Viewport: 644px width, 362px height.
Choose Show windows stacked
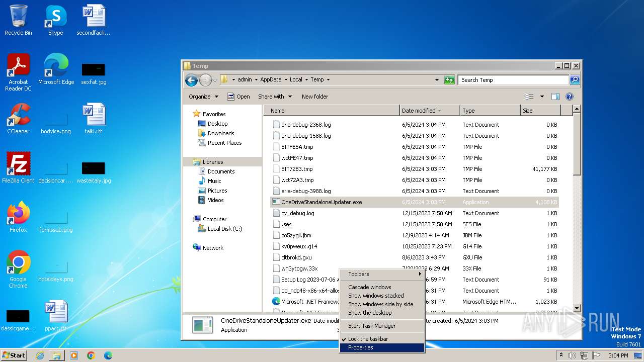click(382, 296)
